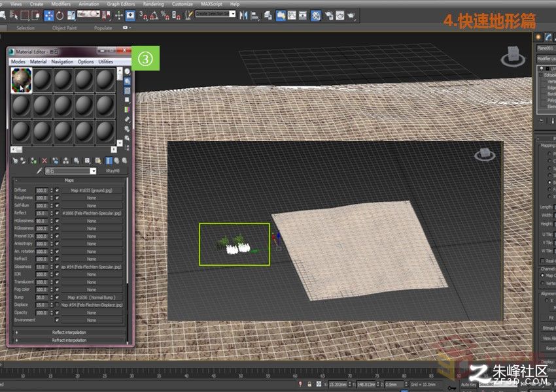Enable the Displace map checkbox
556x392 pixels.
click(x=57, y=305)
